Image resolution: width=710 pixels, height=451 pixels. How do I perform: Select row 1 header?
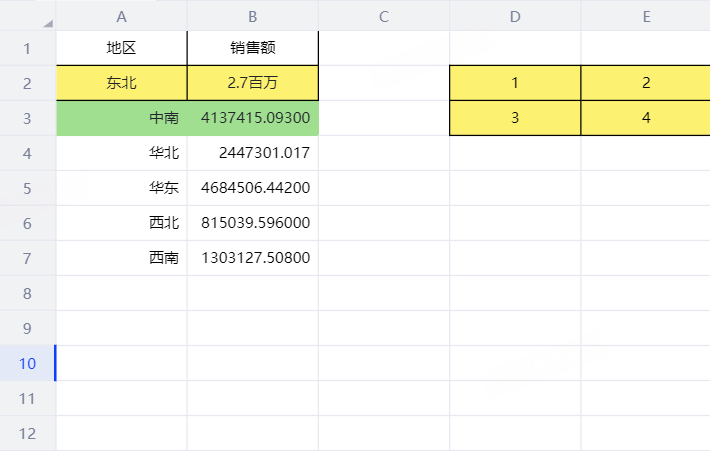pos(27,48)
